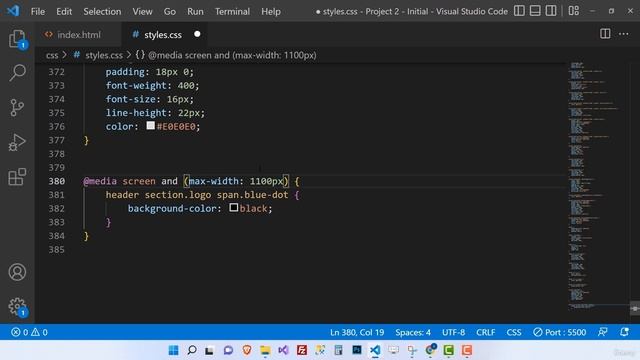The width and height of the screenshot is (640, 360).
Task: Click 'header section.logo span.blue-dot' selector text
Action: (x=197, y=195)
